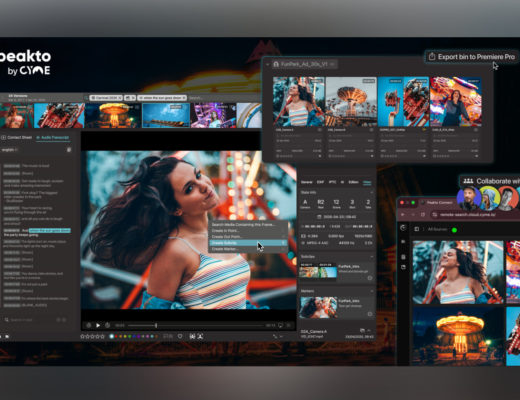Click the people icon in the bottom toolbar
Image resolution: width=520 pixels, height=400 pixels.
pyautogui.click(x=200, y=336)
